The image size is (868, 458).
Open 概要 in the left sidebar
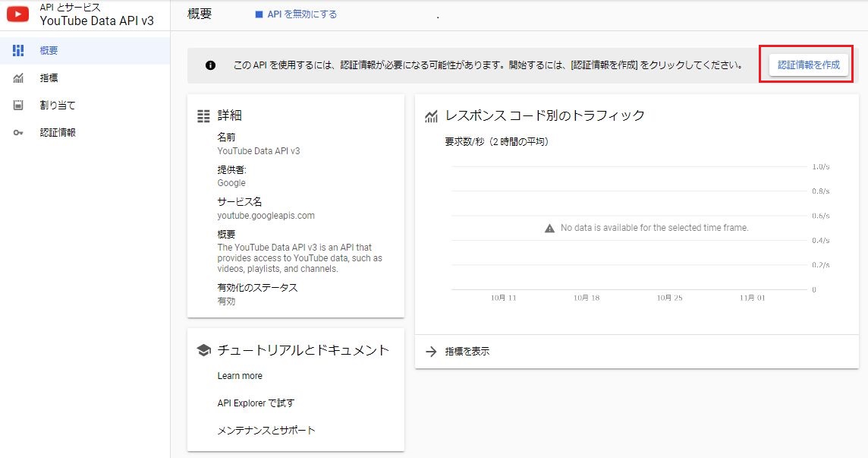click(x=85, y=50)
